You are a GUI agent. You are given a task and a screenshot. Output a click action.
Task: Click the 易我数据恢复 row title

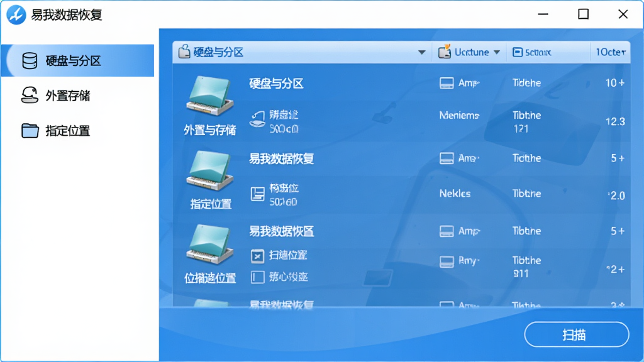tap(281, 158)
